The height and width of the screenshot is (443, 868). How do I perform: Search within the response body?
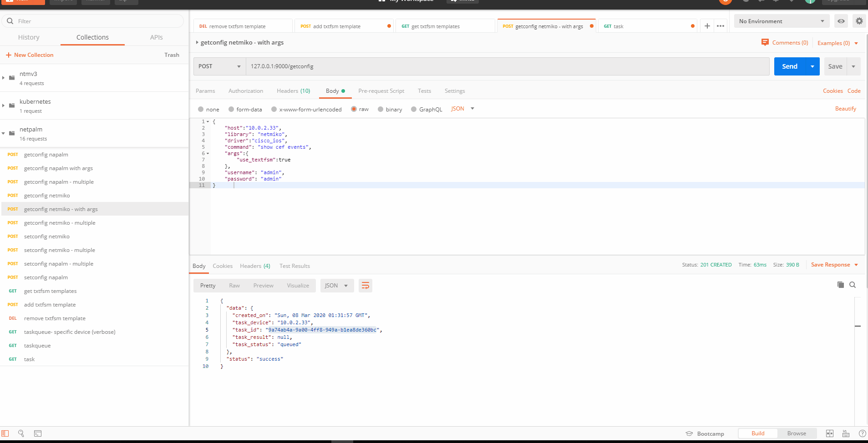[853, 285]
